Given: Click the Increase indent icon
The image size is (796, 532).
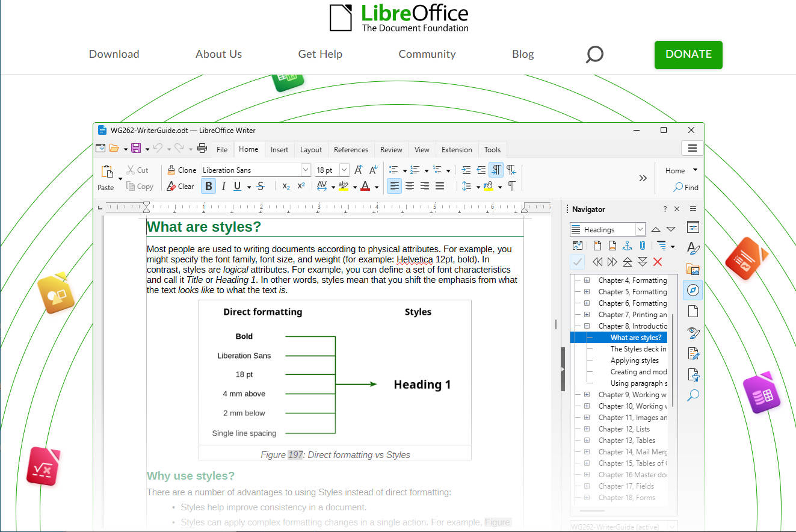Looking at the screenshot, I should coord(466,170).
